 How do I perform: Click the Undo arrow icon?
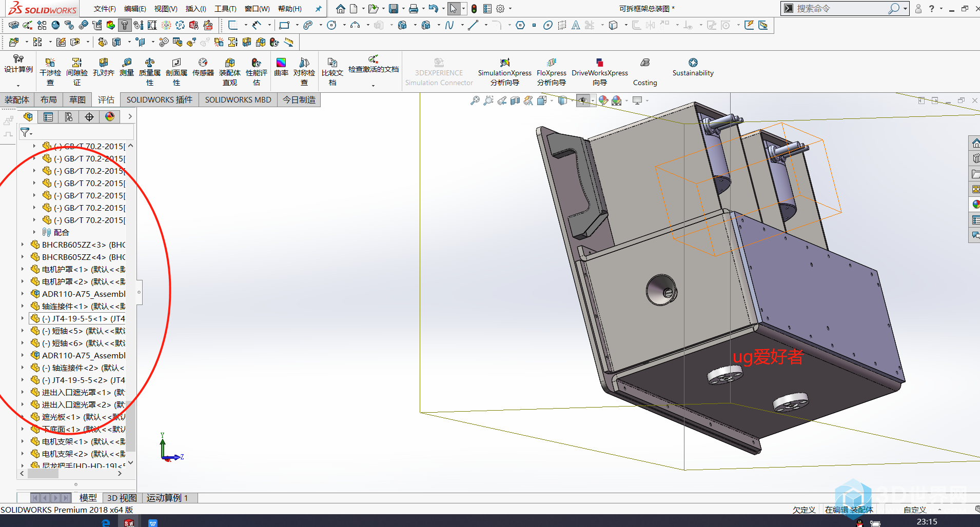[x=434, y=9]
